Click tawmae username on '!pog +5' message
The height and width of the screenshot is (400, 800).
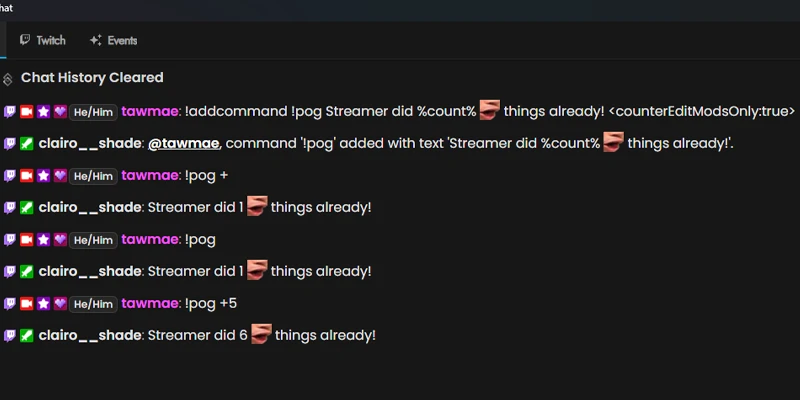pyautogui.click(x=149, y=304)
